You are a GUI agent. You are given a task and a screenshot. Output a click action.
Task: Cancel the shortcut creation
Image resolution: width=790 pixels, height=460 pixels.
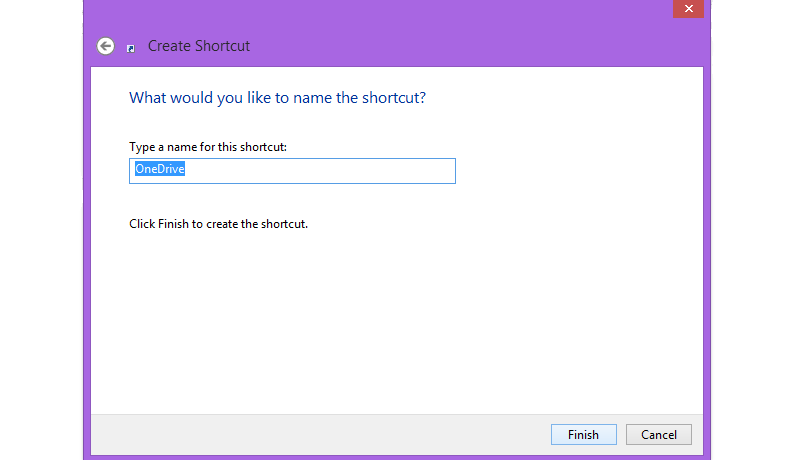click(x=659, y=434)
